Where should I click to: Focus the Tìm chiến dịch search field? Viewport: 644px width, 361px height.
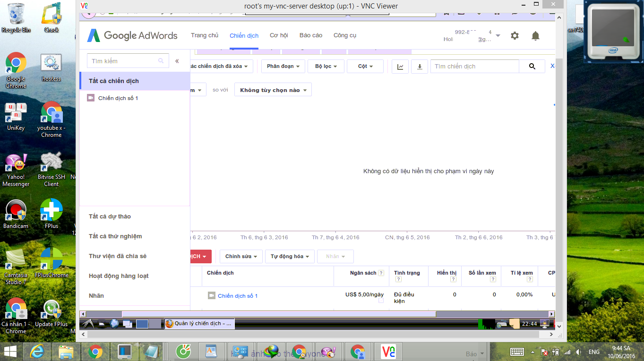tap(474, 67)
